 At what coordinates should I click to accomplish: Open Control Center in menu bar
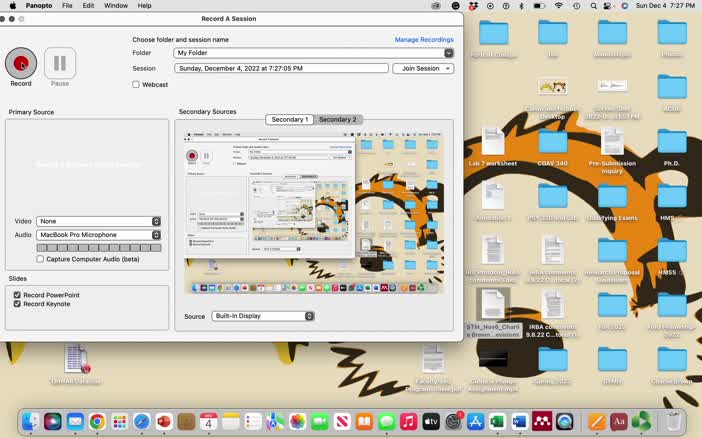[608, 6]
